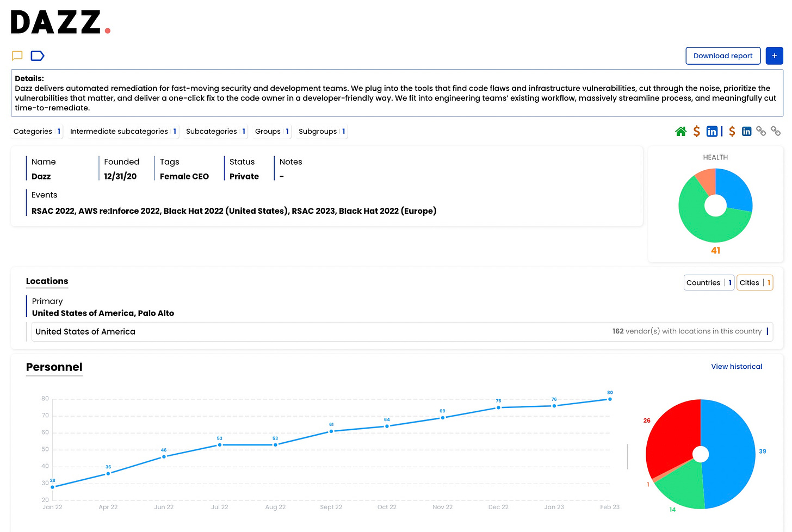The width and height of the screenshot is (792, 532).
Task: Expand Intermediate subcategories chip
Action: coord(123,131)
